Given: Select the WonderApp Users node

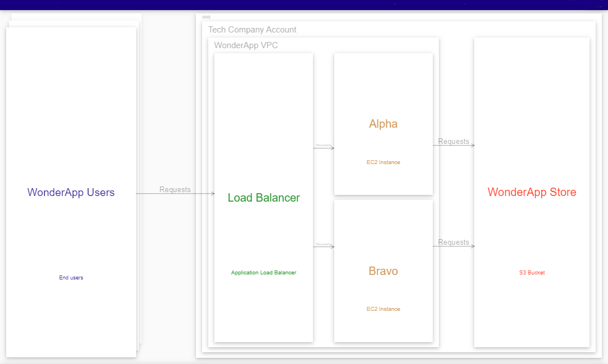Looking at the screenshot, I should (x=71, y=192).
